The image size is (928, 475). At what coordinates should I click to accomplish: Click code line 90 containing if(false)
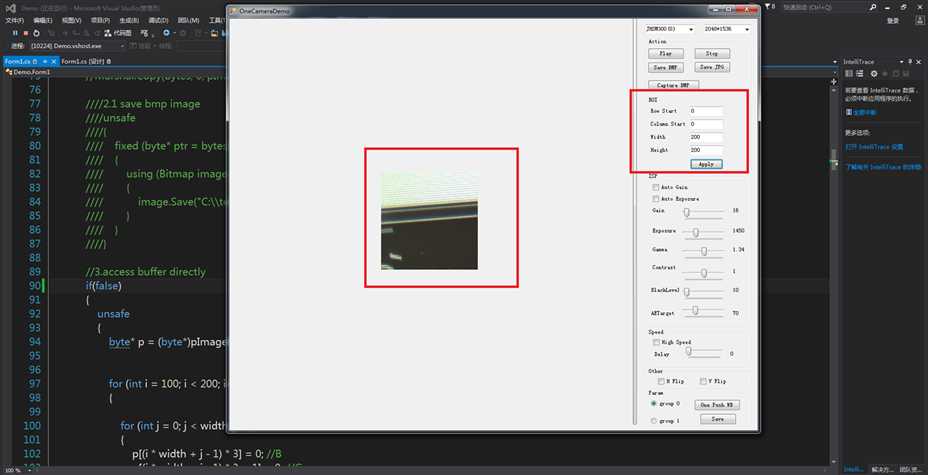click(104, 286)
